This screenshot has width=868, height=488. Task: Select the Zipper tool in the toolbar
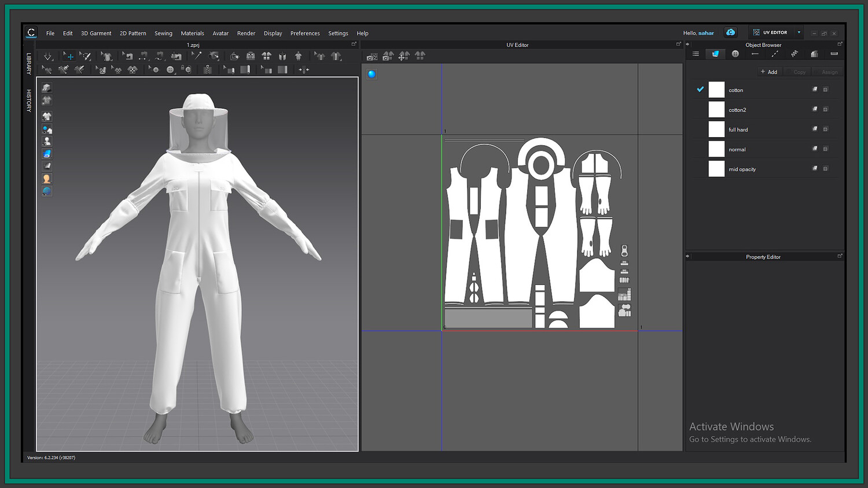pos(207,69)
